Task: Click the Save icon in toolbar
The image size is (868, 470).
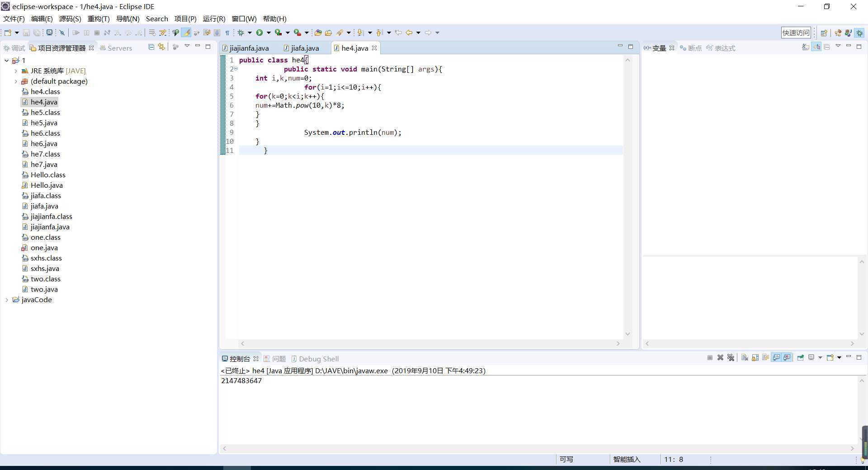Action: 26,33
